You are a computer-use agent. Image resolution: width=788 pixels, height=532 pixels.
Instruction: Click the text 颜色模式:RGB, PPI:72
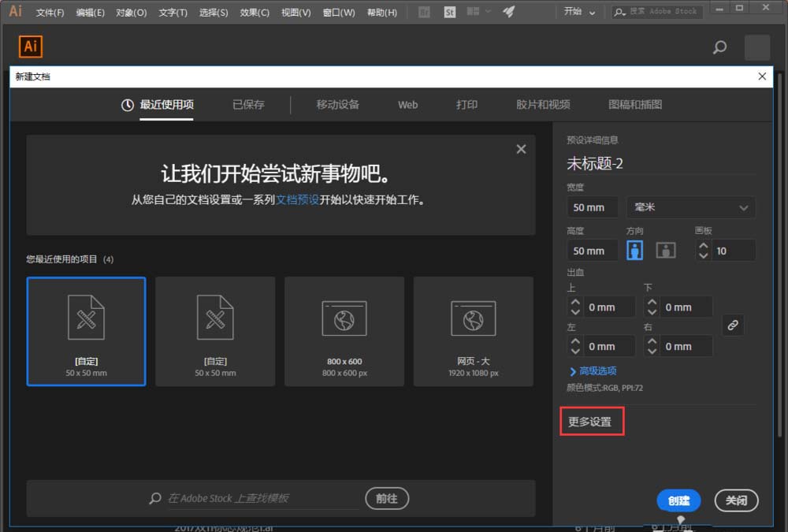pos(604,388)
